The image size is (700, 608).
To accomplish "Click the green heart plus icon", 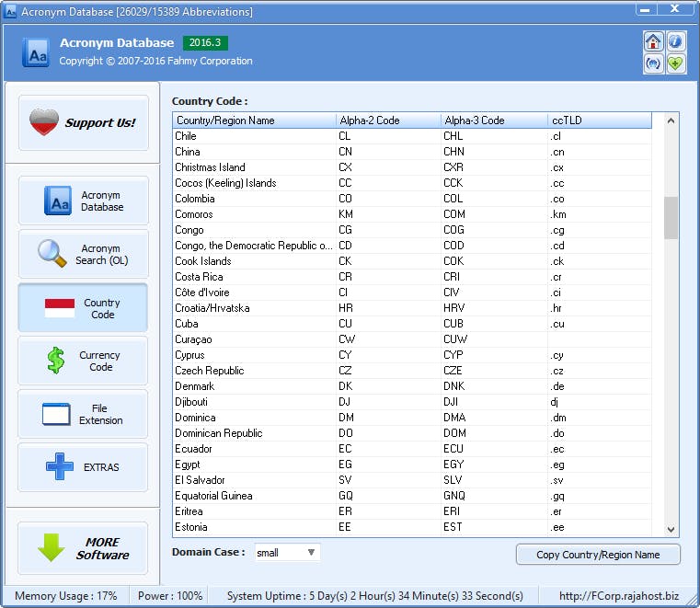I will (676, 63).
